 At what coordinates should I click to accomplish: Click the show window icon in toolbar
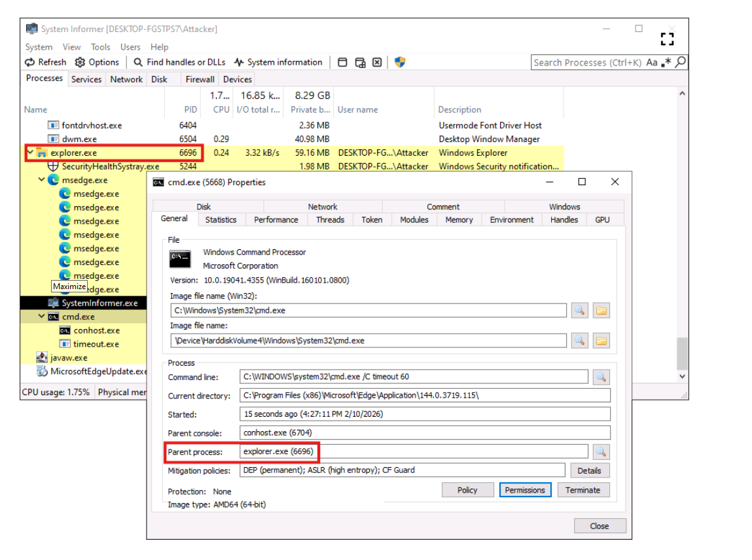pos(342,62)
